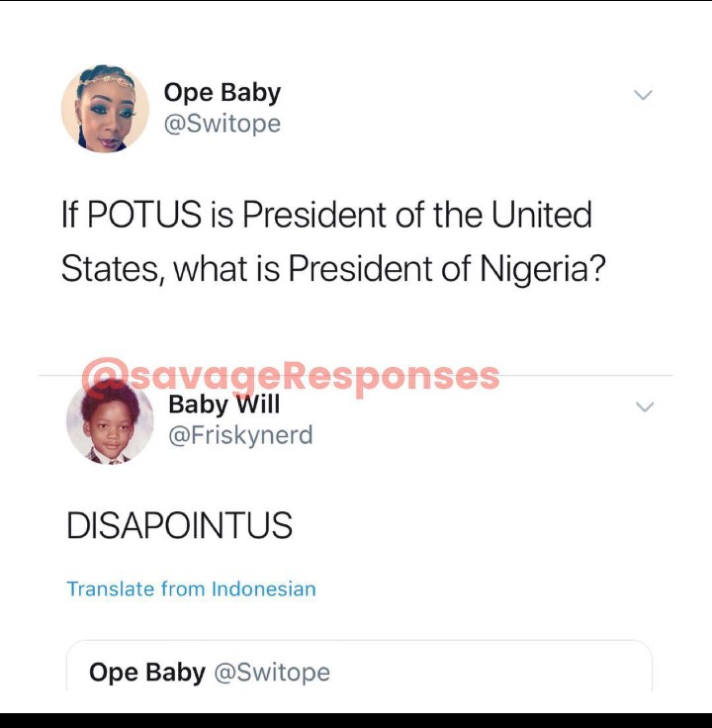Click the Baby Will display name
Image resolution: width=712 pixels, height=728 pixels.
click(x=224, y=405)
